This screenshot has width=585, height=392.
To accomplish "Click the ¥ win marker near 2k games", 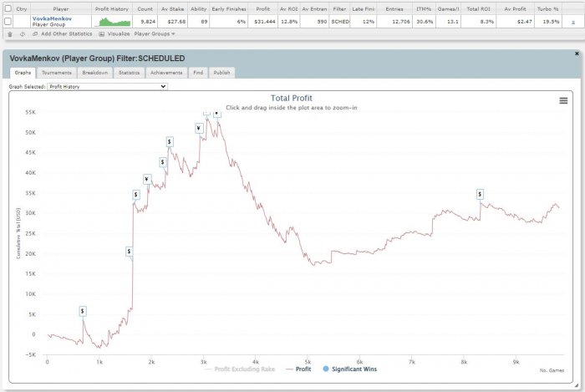I will pos(147,180).
